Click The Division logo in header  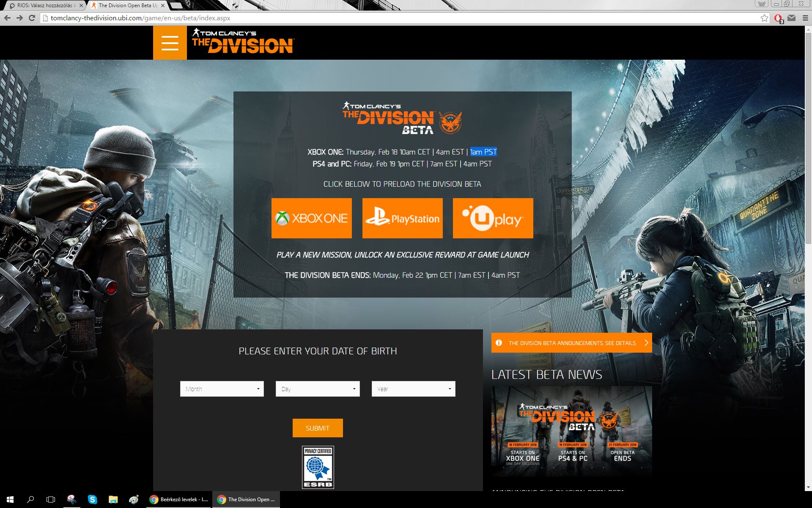(x=243, y=41)
